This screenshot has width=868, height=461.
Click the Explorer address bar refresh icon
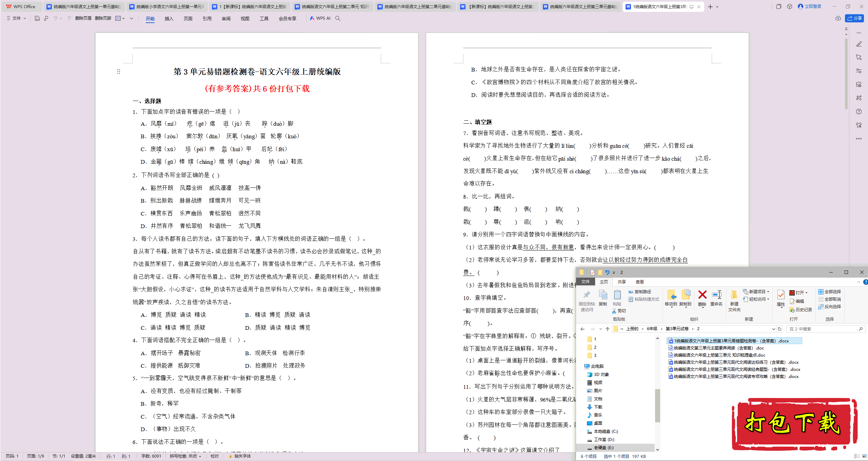coord(780,329)
